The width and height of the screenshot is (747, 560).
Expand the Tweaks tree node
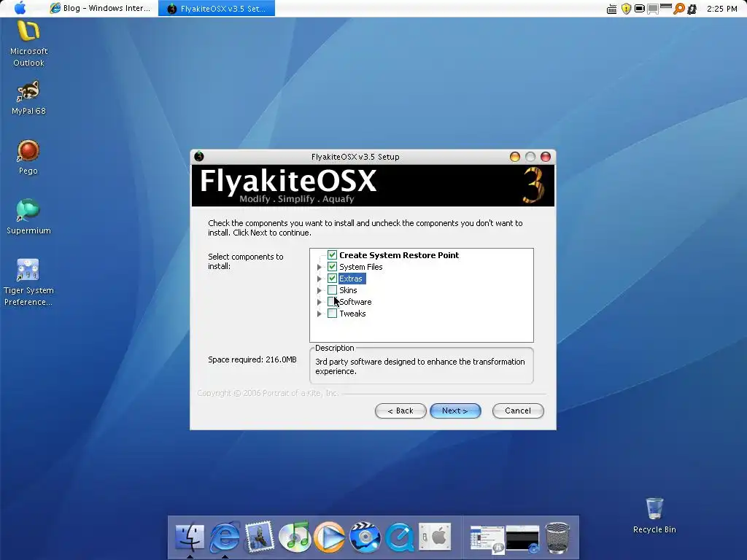coord(320,314)
